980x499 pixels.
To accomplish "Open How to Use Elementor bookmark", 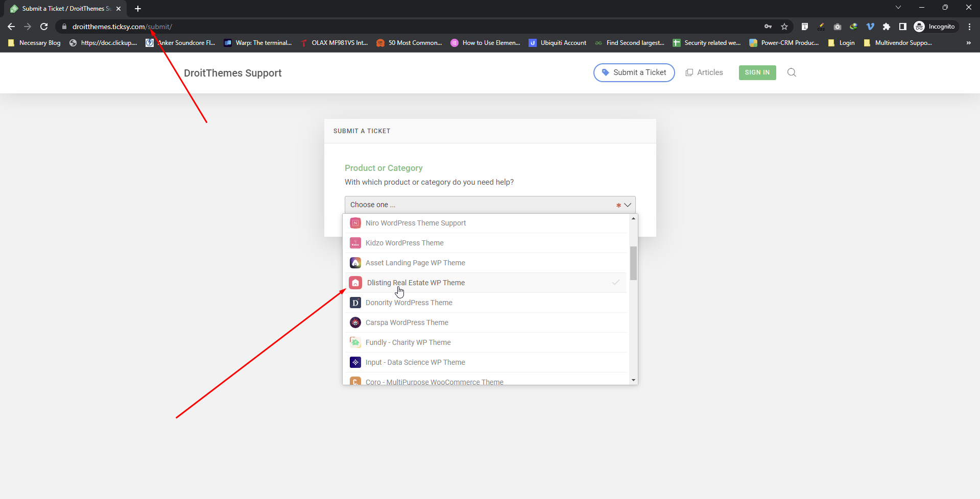I will (x=486, y=43).
